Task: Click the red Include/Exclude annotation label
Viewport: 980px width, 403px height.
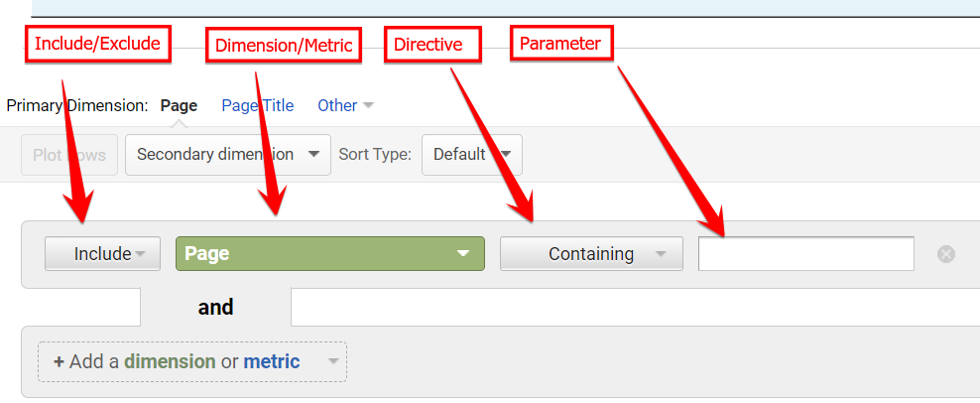Action: 97,43
